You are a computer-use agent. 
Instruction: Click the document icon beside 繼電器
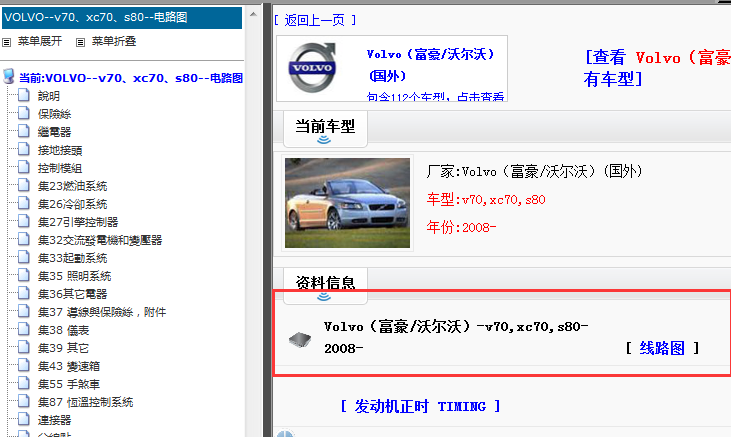[24, 131]
